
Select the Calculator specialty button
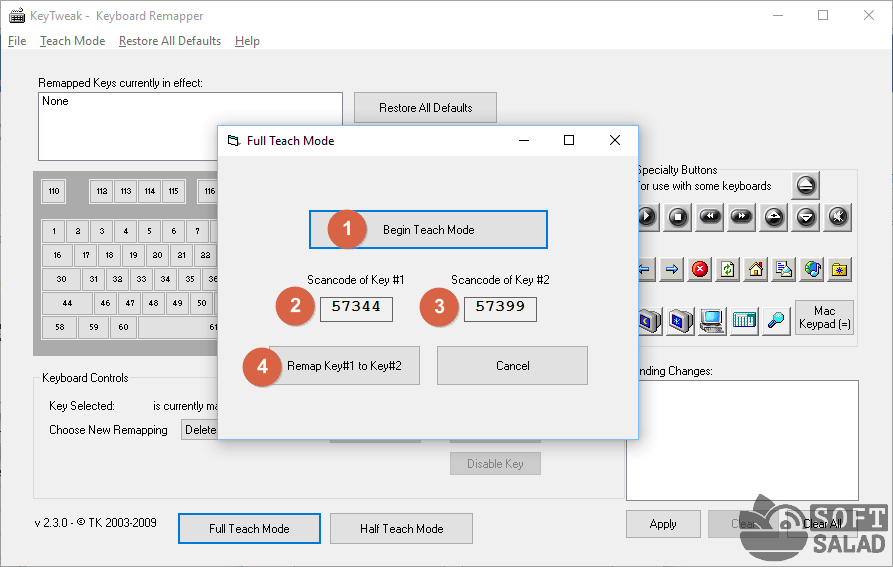coord(744,320)
